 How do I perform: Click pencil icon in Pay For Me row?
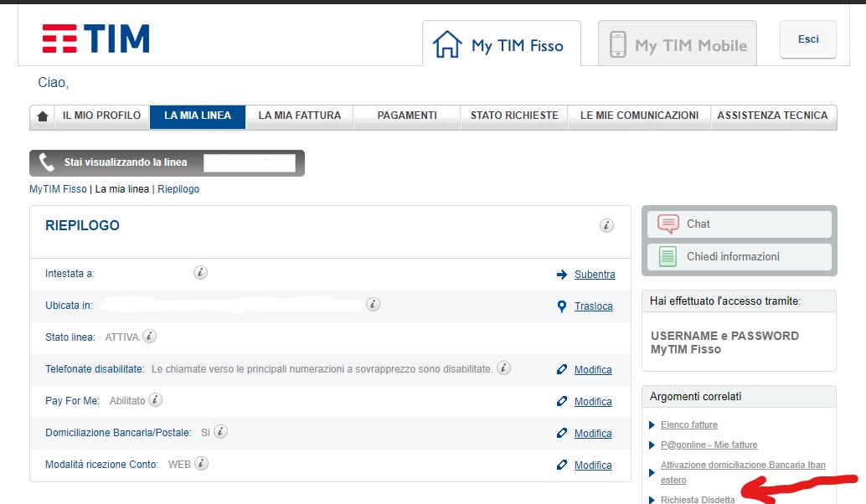click(x=562, y=401)
